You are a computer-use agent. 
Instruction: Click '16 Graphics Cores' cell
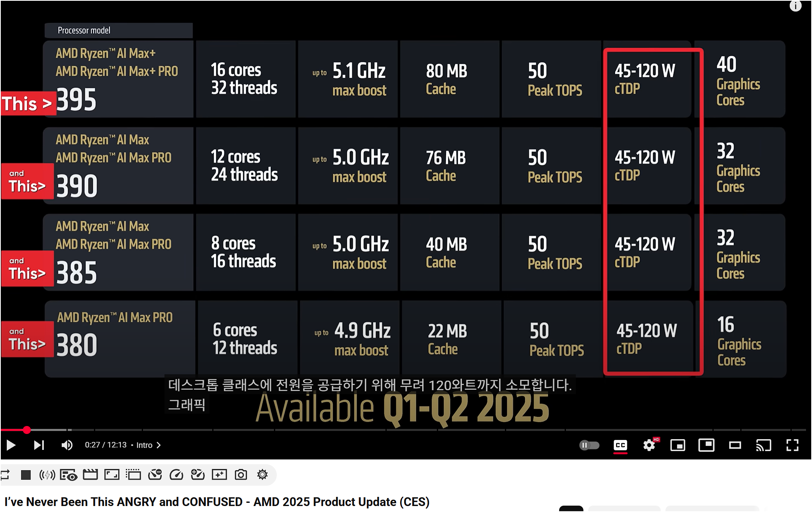pyautogui.click(x=742, y=339)
